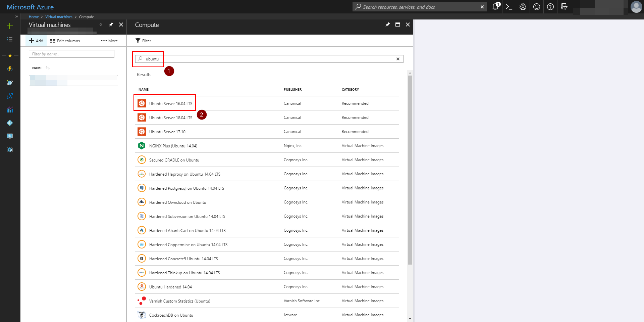Open the portal settings gear
This screenshot has width=644, height=322.
pos(522,7)
